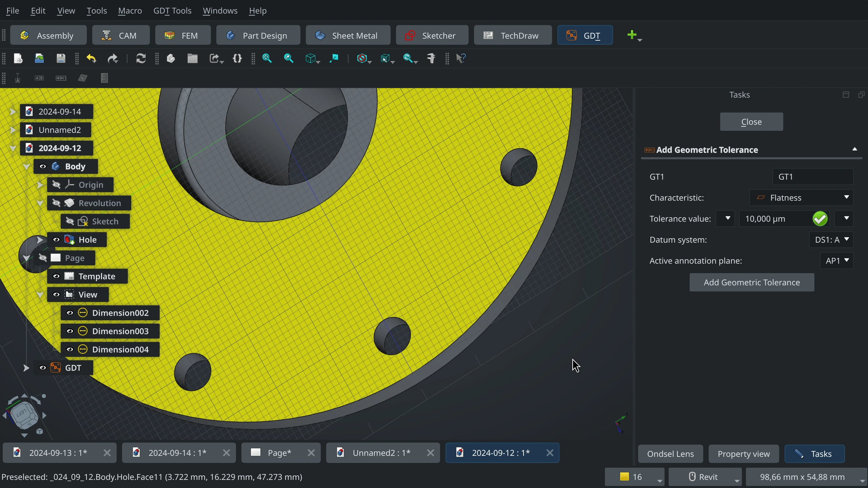Click the tolerance value 10,000 µm field
This screenshot has height=488, width=868.
784,219
